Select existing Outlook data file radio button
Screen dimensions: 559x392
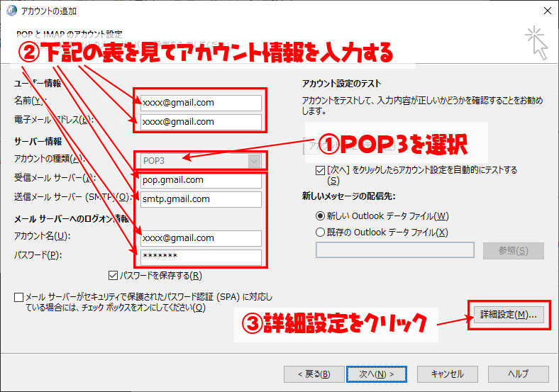coord(320,233)
